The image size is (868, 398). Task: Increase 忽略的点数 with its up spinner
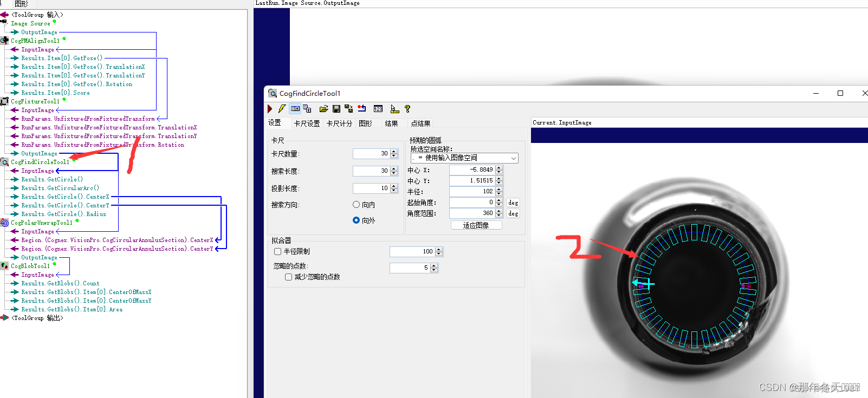pyautogui.click(x=434, y=265)
